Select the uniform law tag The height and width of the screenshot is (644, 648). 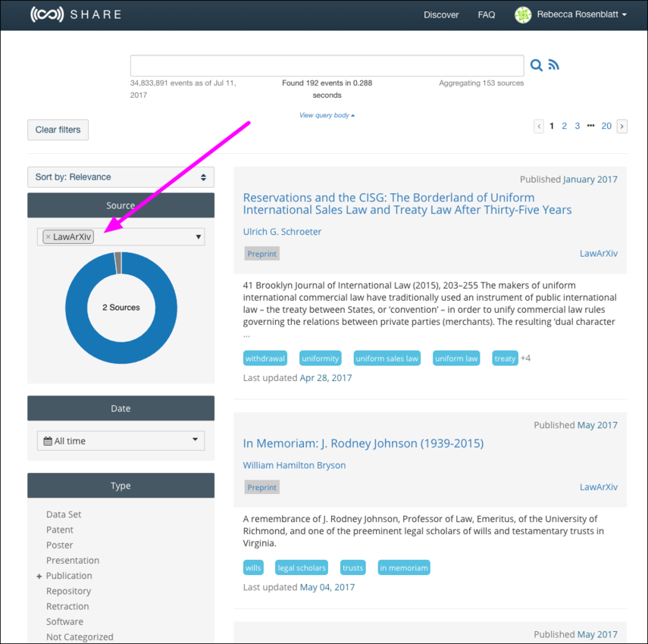point(456,358)
